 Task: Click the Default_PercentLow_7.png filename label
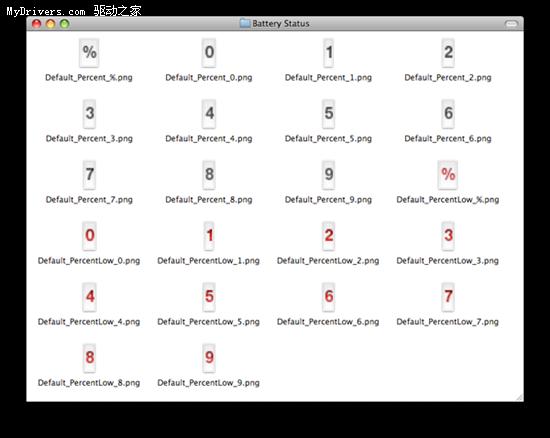pos(448,322)
